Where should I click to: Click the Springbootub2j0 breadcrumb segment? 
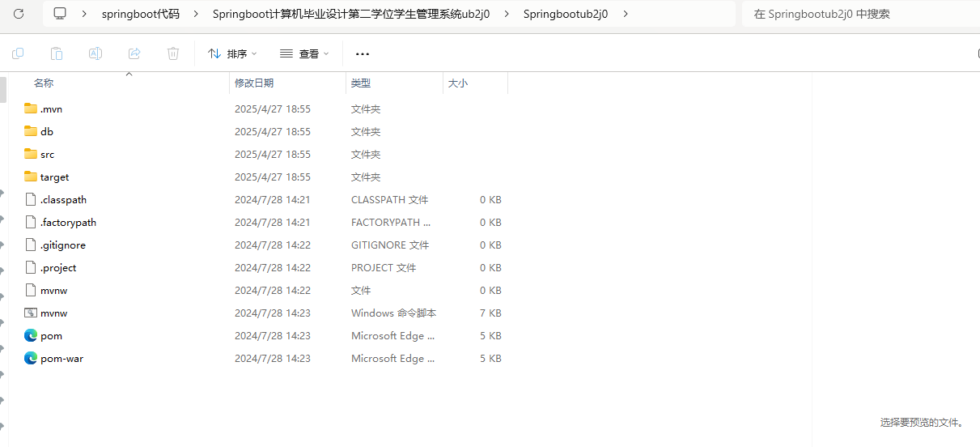click(x=566, y=14)
